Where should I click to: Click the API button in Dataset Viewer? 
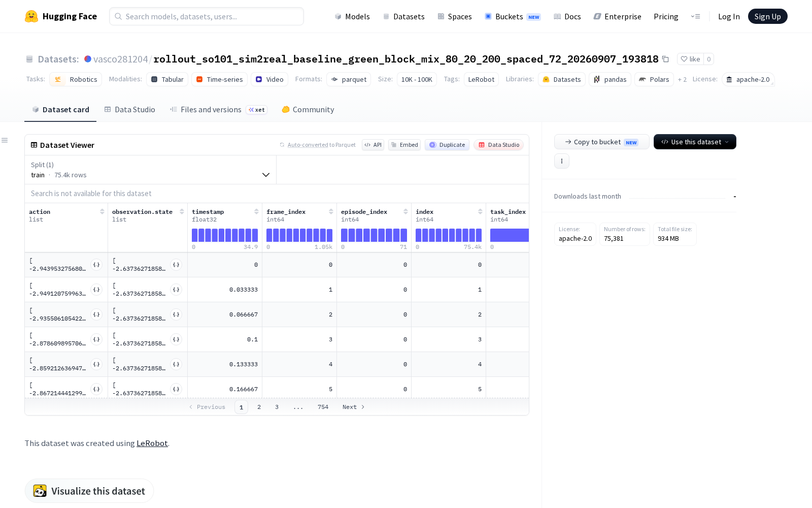tap(373, 145)
